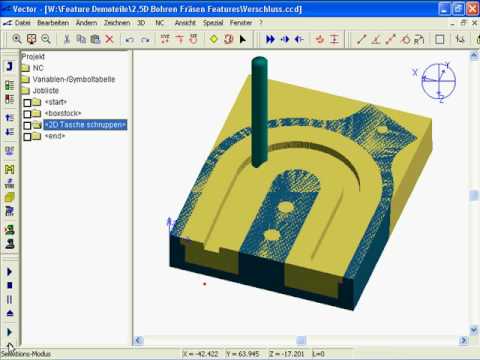Screen dimensions: 480x360
Task: Open the Fenster menu
Action: [241, 23]
